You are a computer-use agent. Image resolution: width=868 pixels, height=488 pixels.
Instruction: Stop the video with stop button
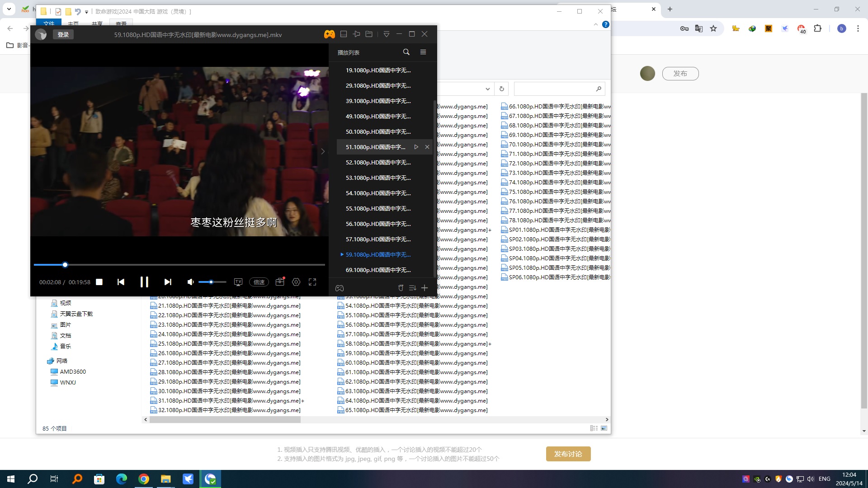99,282
